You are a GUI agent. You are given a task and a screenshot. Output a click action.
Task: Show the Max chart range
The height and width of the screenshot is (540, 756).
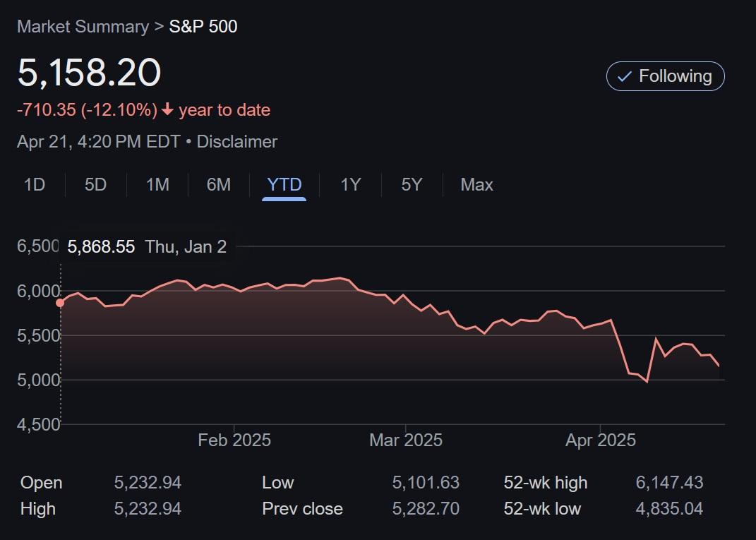pos(477,185)
